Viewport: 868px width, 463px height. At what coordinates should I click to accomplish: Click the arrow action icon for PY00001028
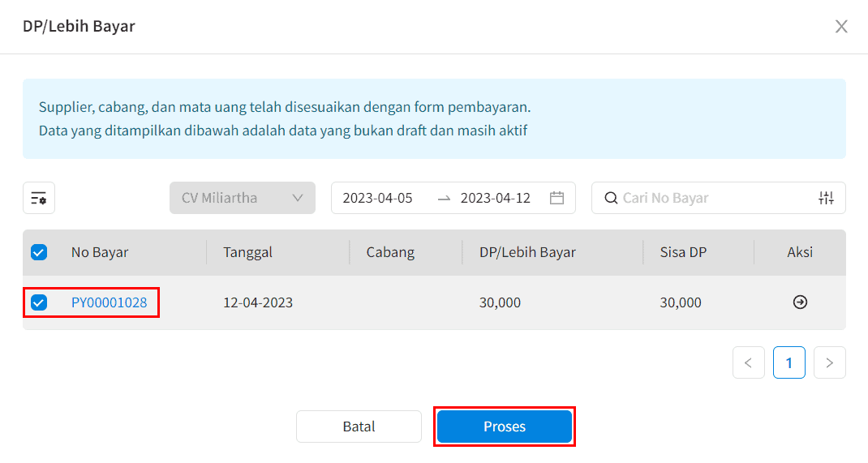(800, 302)
